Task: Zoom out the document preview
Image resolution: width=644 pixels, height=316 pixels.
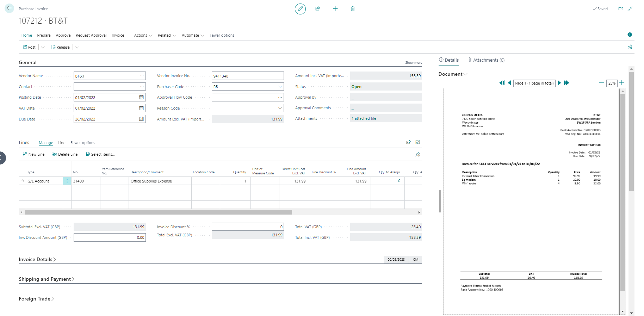Action: tap(601, 83)
